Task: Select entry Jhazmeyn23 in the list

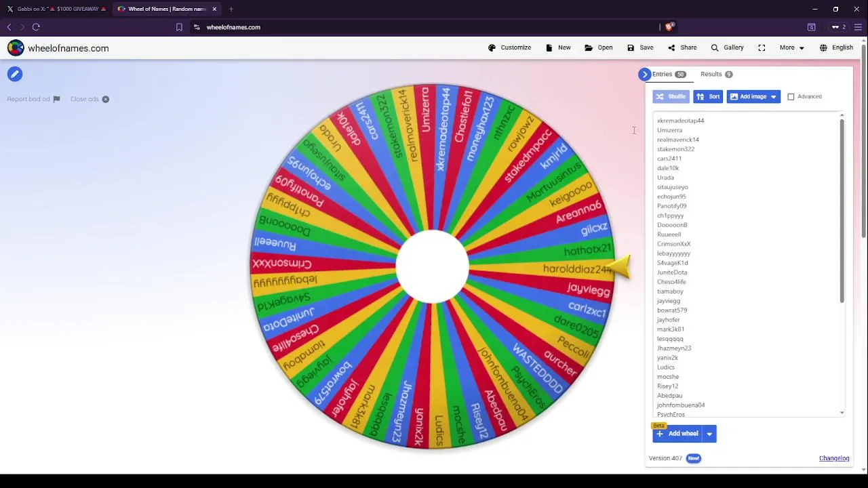Action: 674,348
